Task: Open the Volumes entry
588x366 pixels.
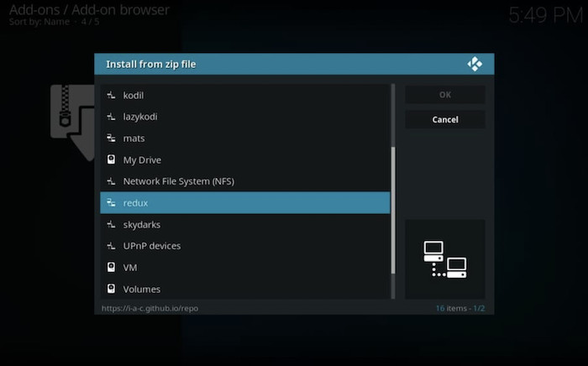Action: tap(245, 289)
